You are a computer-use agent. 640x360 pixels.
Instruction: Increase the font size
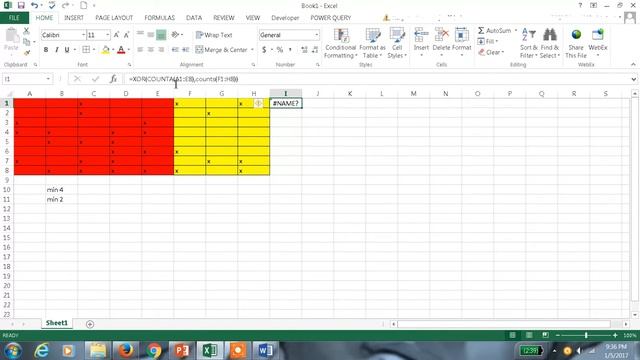point(116,35)
